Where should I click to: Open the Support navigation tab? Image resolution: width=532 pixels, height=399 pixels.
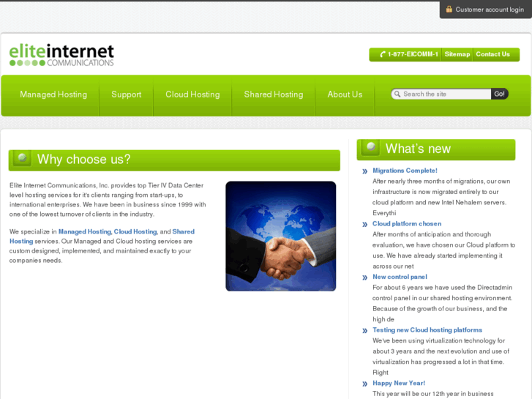[126, 94]
